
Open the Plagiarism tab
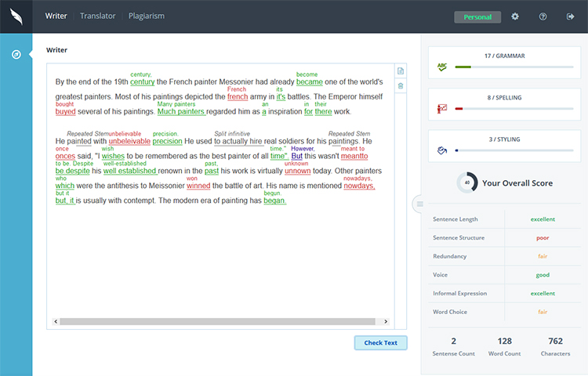click(x=147, y=16)
